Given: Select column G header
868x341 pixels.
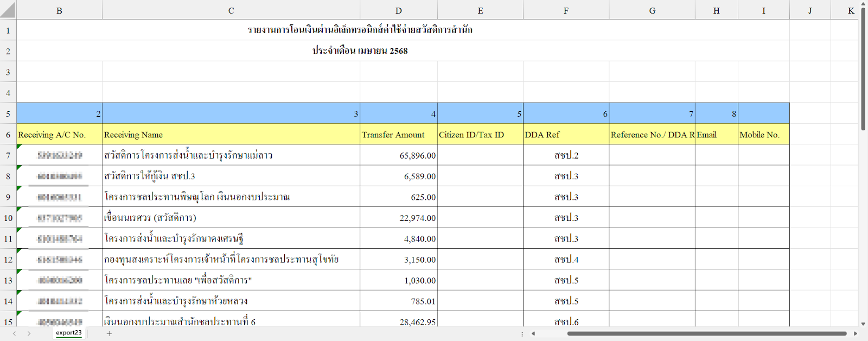Looking at the screenshot, I should click(x=652, y=10).
